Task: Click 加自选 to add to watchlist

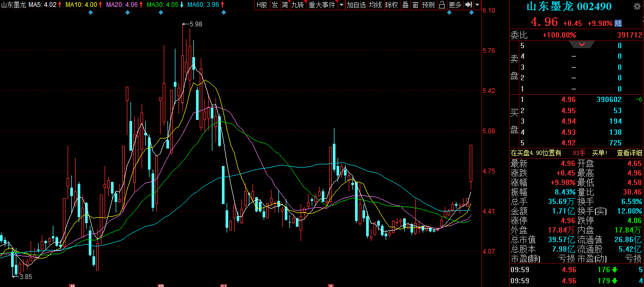Action: tap(357, 5)
